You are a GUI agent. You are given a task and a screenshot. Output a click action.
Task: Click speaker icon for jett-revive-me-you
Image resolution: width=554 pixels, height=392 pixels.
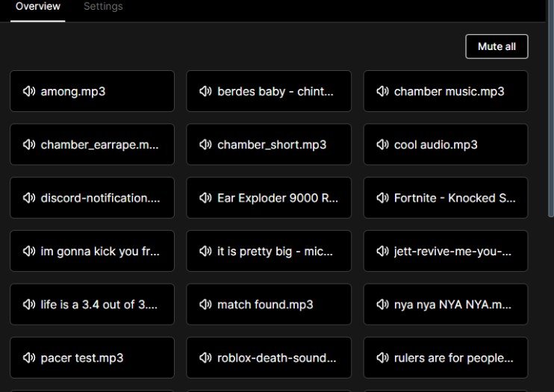(x=382, y=251)
